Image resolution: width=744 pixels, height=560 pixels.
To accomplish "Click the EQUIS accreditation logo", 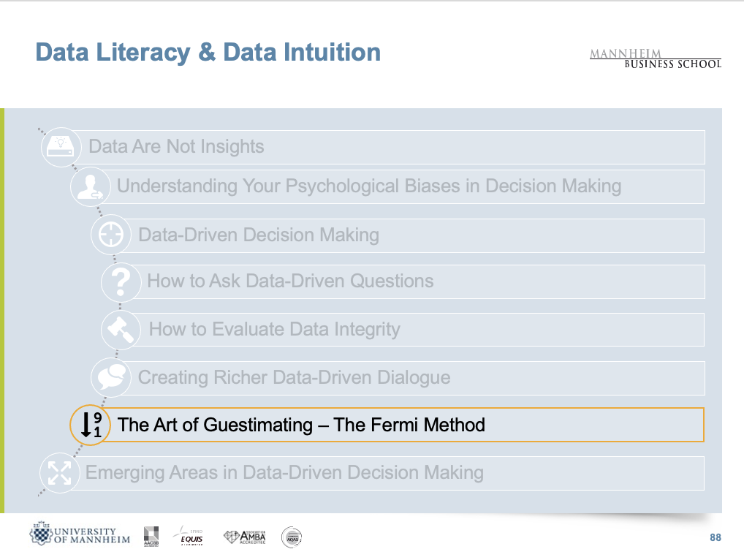I will pyautogui.click(x=191, y=537).
